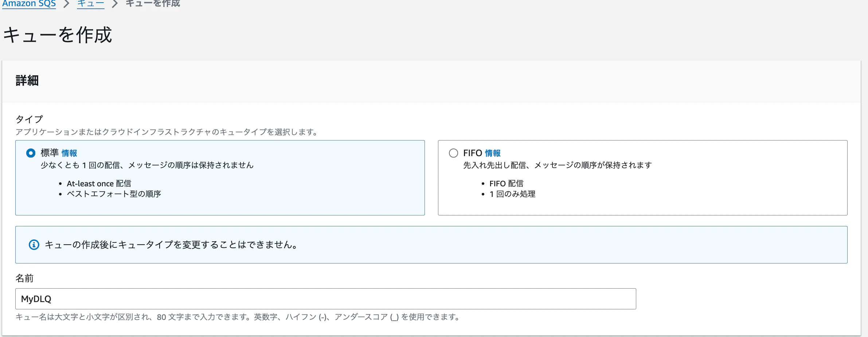868x337 pixels.
Task: Open the Amazon SQS breadcrumb link
Action: 29,4
